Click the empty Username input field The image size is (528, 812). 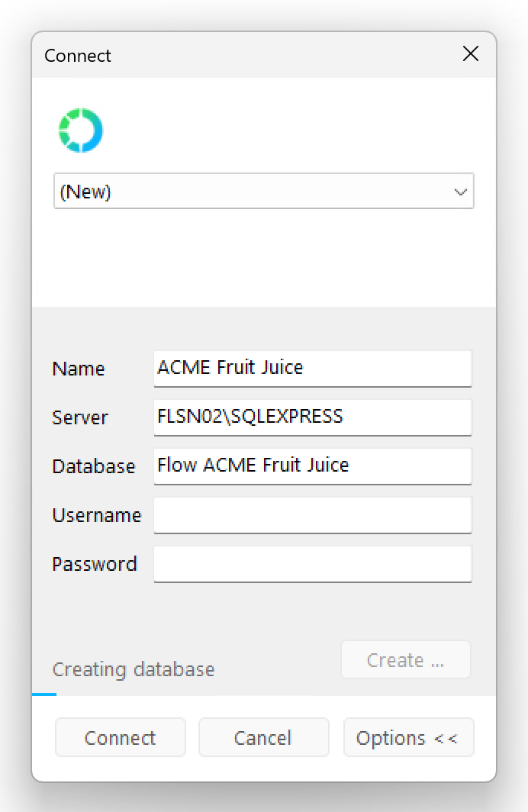[x=313, y=515]
